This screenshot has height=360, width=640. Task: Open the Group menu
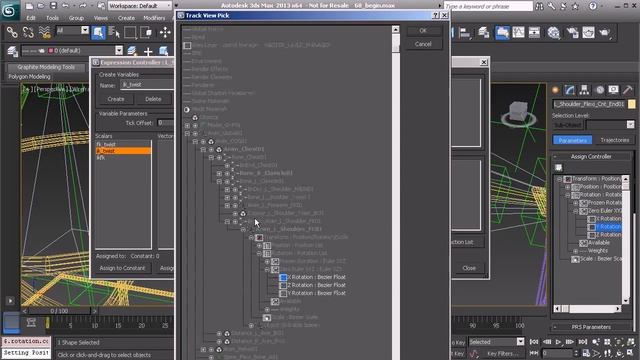click(x=76, y=18)
